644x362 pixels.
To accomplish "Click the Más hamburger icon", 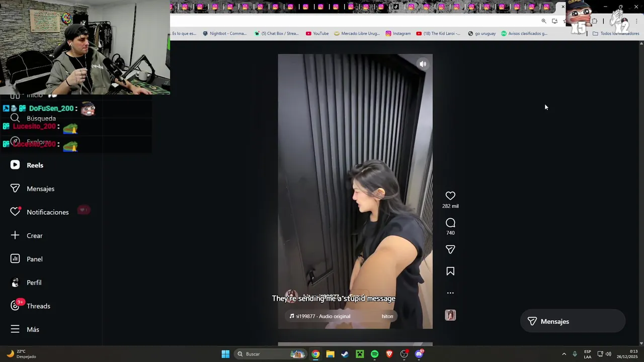I will [x=15, y=329].
